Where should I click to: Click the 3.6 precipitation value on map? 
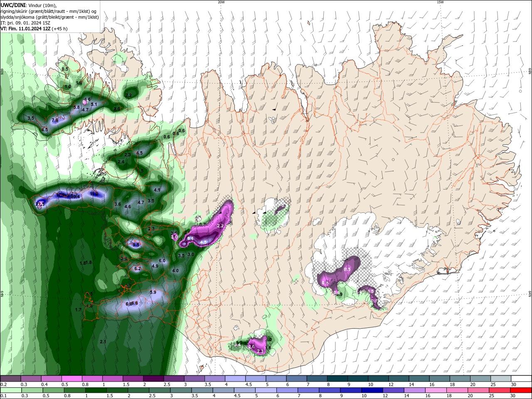click(x=118, y=204)
